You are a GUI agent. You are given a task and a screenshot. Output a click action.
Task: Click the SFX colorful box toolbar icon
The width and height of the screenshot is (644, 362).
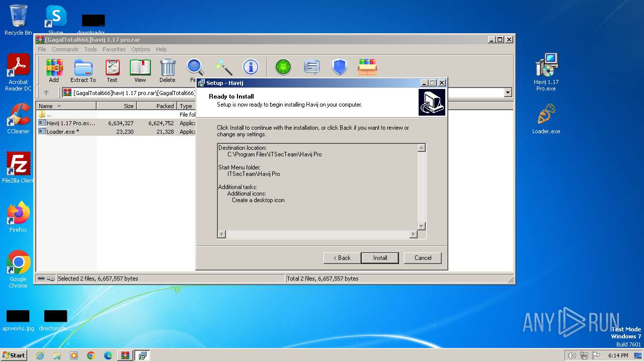click(x=367, y=67)
